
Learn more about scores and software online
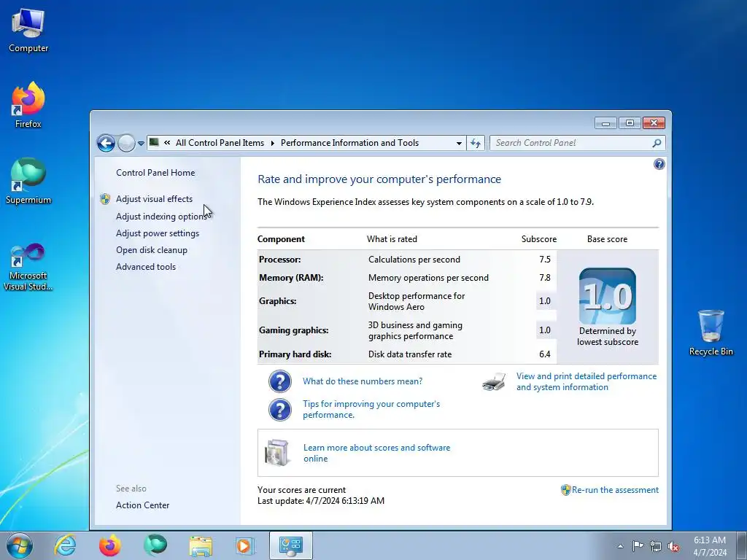coord(376,453)
